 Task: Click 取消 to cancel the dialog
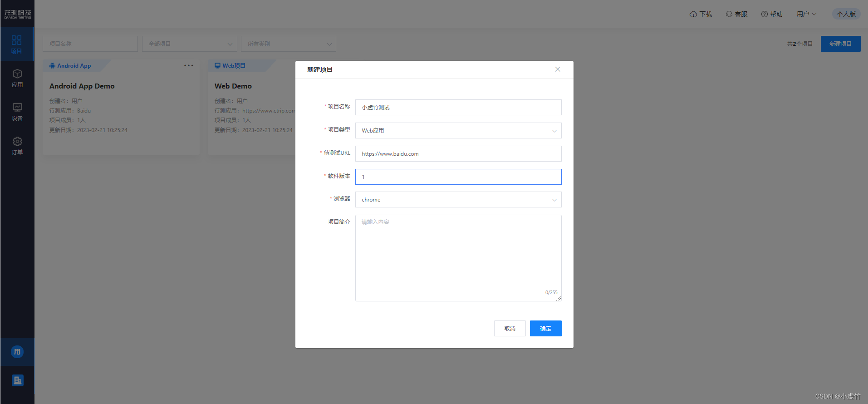point(510,329)
